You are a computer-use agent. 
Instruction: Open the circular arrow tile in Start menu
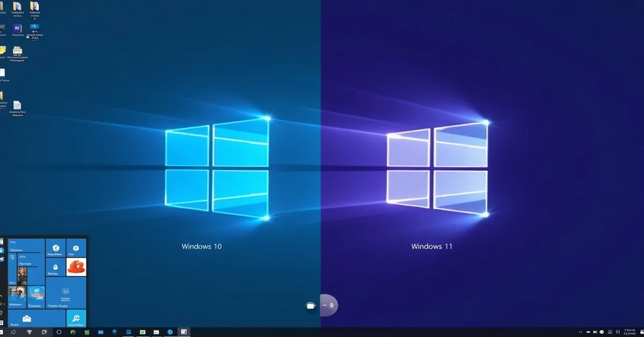[x=56, y=247]
